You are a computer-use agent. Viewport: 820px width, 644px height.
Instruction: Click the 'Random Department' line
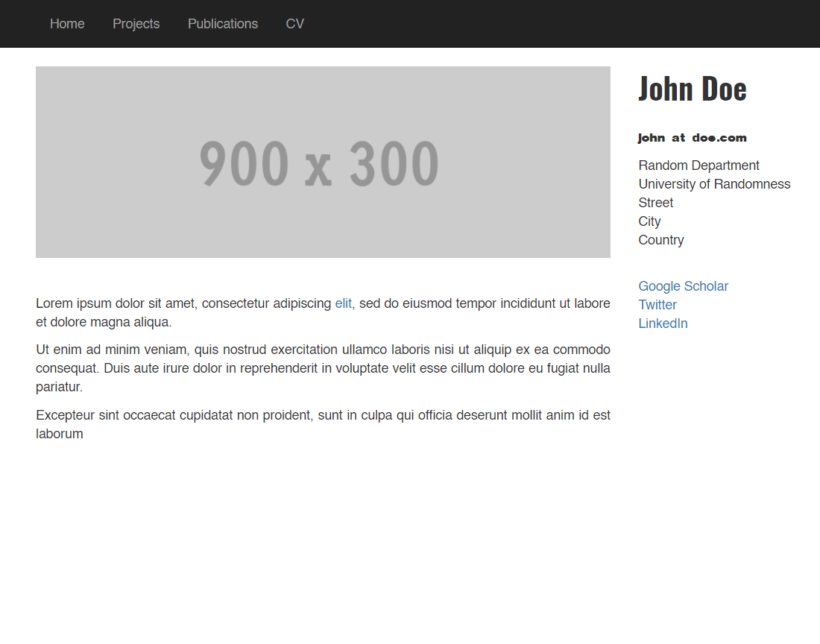pyautogui.click(x=698, y=165)
